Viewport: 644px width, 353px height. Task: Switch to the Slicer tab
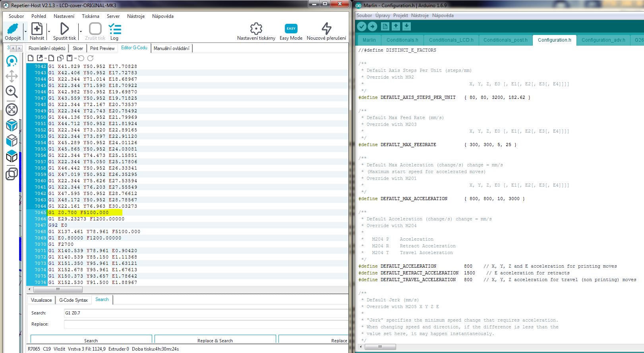tap(78, 48)
